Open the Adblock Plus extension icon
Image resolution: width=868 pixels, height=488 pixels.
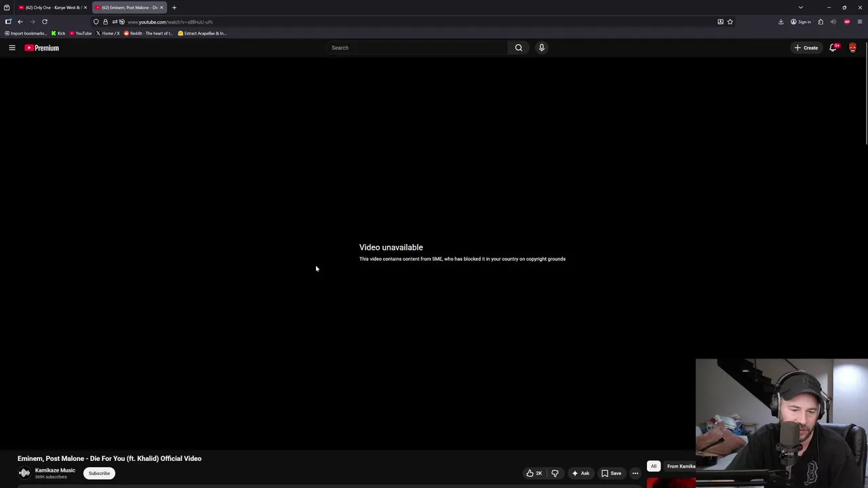tap(847, 22)
